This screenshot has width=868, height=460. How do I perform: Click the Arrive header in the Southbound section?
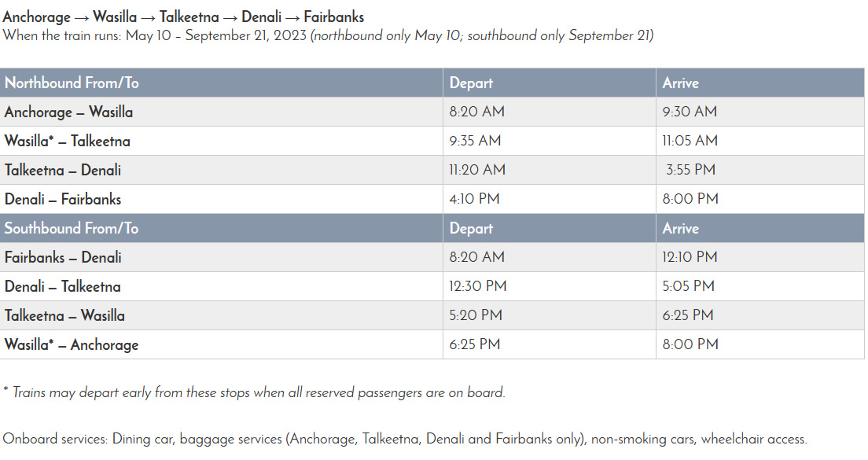[681, 228]
